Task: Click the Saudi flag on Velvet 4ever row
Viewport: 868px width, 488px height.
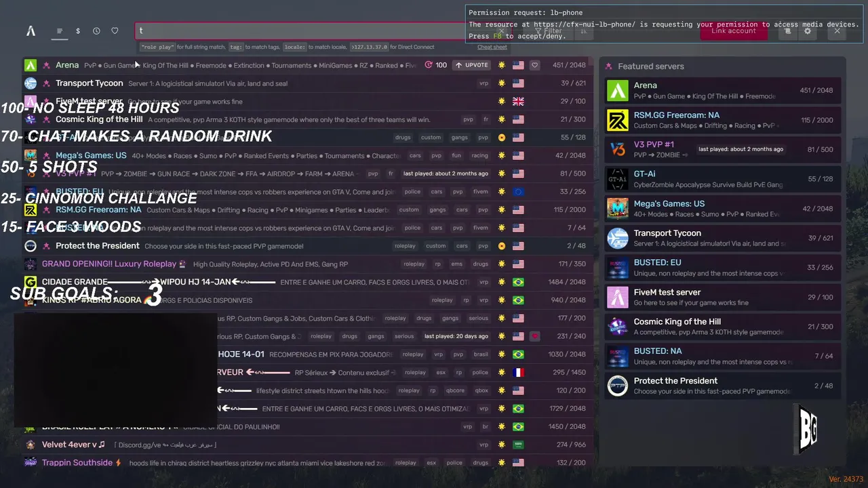Action: 518,445
